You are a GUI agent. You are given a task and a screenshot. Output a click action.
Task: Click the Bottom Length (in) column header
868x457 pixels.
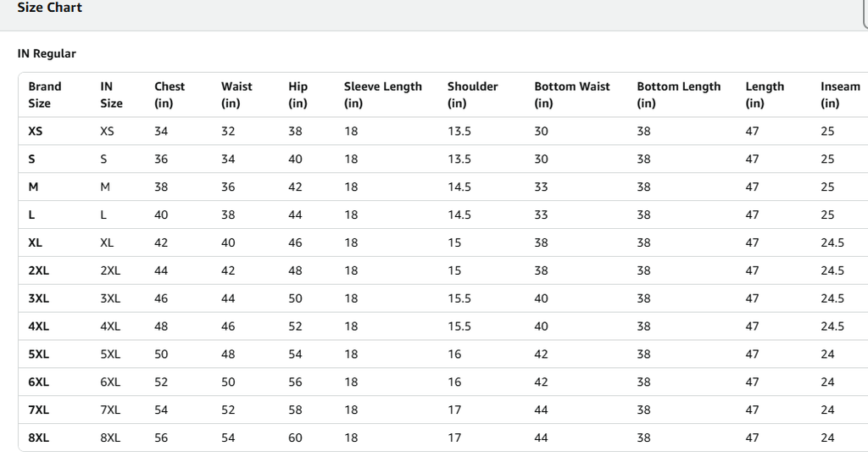(678, 95)
